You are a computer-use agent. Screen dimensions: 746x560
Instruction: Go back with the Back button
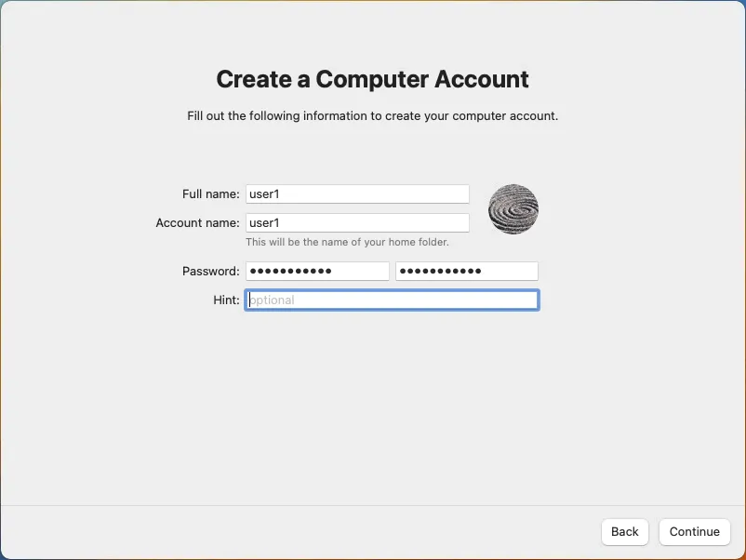(624, 531)
